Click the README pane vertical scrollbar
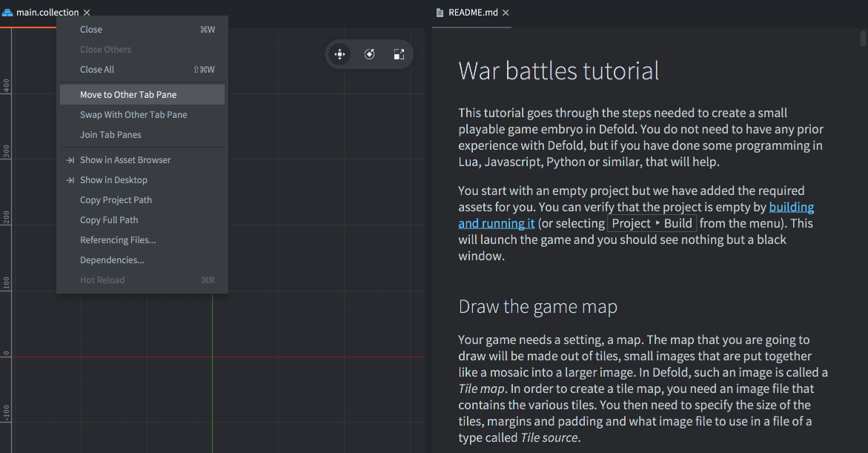 [x=863, y=39]
